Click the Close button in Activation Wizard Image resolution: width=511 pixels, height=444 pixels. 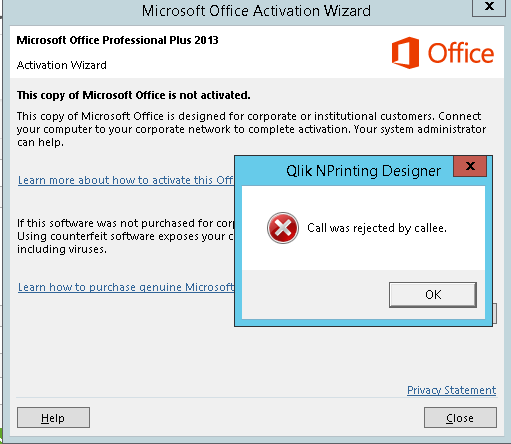[460, 418]
